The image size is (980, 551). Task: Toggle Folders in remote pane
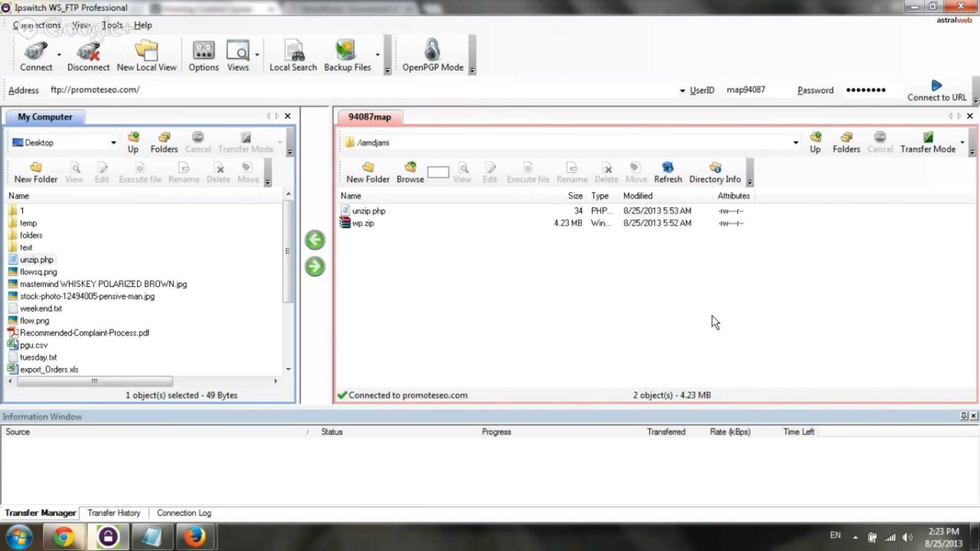click(x=846, y=142)
